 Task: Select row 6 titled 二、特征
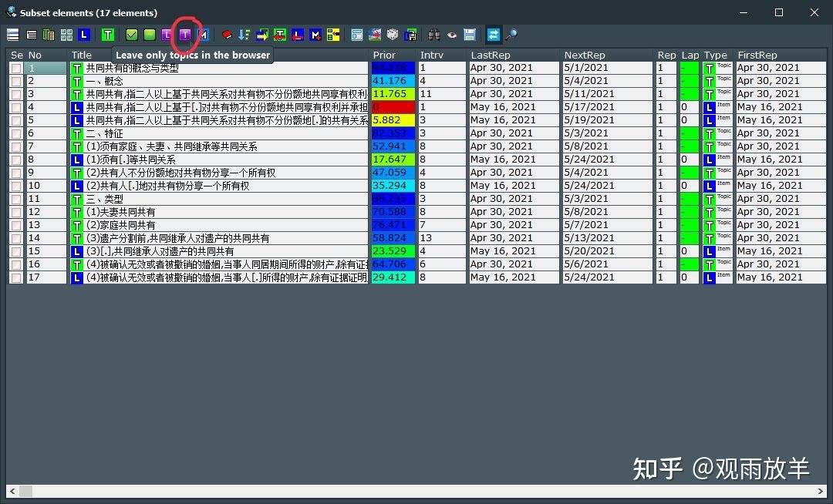pos(417,133)
